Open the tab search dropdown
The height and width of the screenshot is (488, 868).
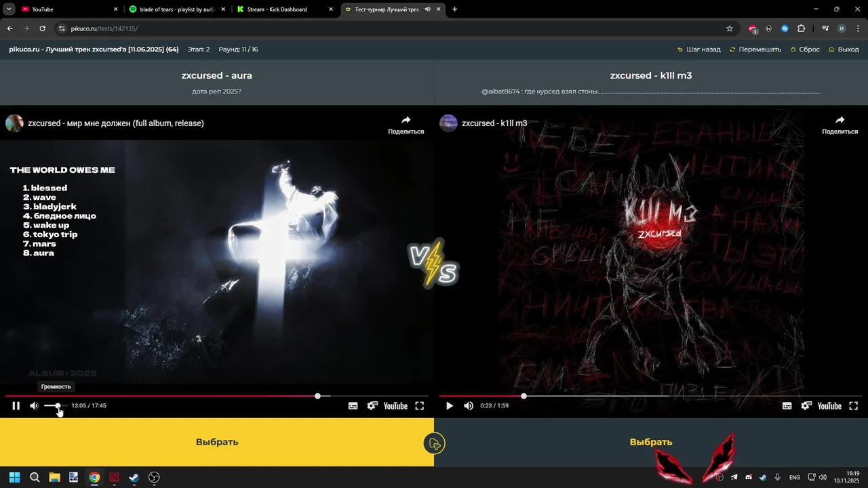coord(9,9)
